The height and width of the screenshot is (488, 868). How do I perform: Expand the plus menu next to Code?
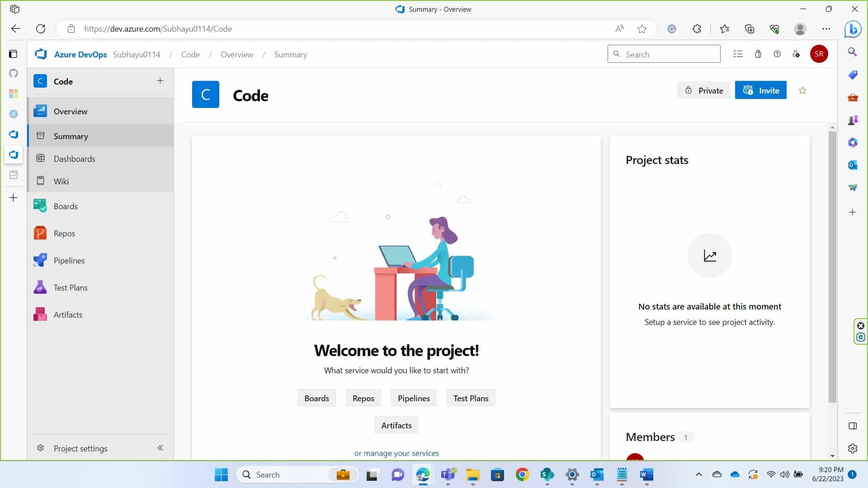160,81
